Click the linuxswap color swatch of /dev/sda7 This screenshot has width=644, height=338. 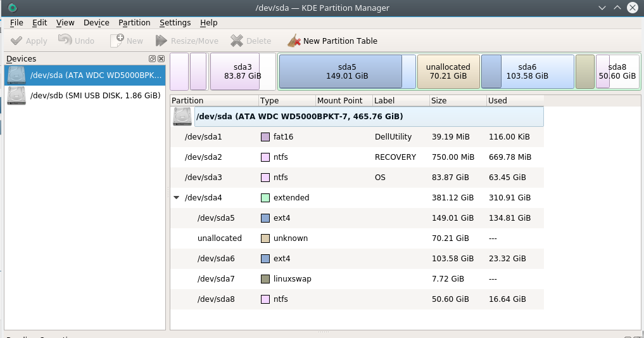[x=265, y=279]
